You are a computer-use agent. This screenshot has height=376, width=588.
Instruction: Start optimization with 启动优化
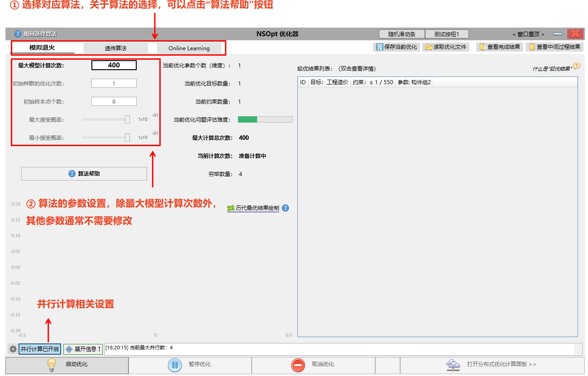click(x=67, y=365)
